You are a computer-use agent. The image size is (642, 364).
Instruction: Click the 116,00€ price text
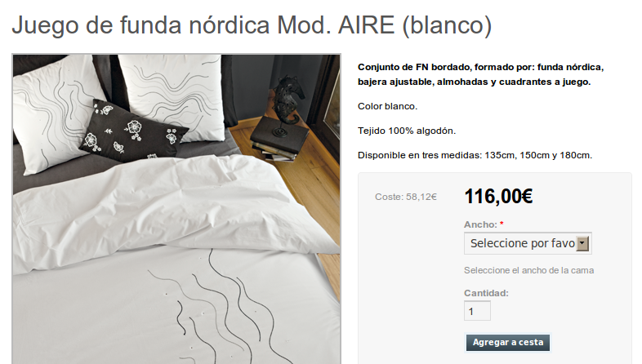coord(498,197)
